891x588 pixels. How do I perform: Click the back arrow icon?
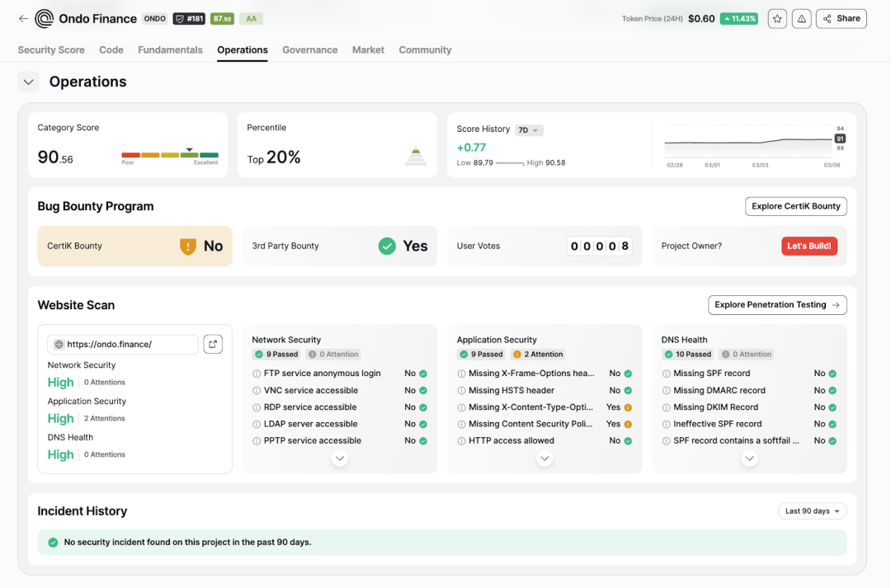click(23, 18)
